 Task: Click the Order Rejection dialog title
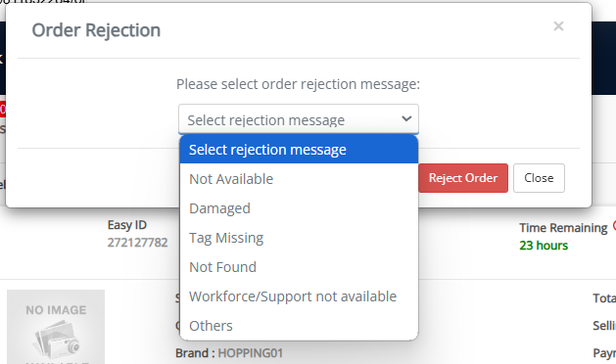96,30
